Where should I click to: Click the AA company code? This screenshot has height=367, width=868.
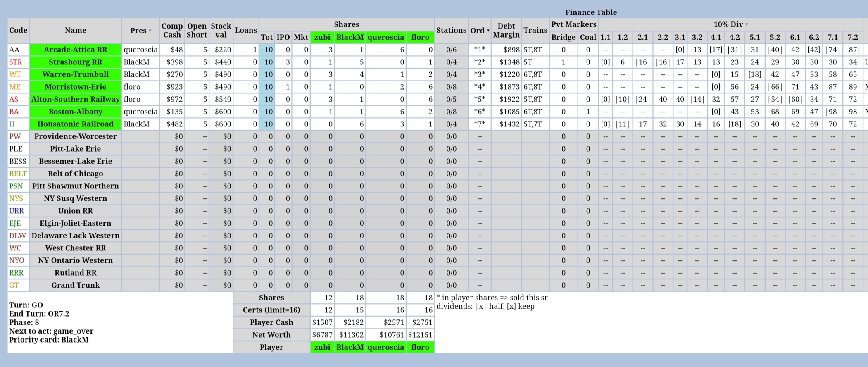tap(14, 50)
